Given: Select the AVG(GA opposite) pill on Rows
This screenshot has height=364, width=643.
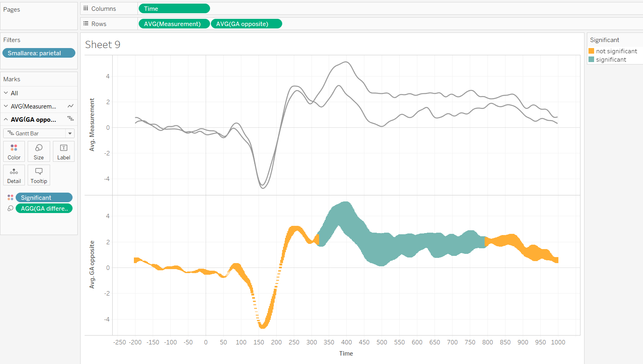Looking at the screenshot, I should click(x=246, y=24).
